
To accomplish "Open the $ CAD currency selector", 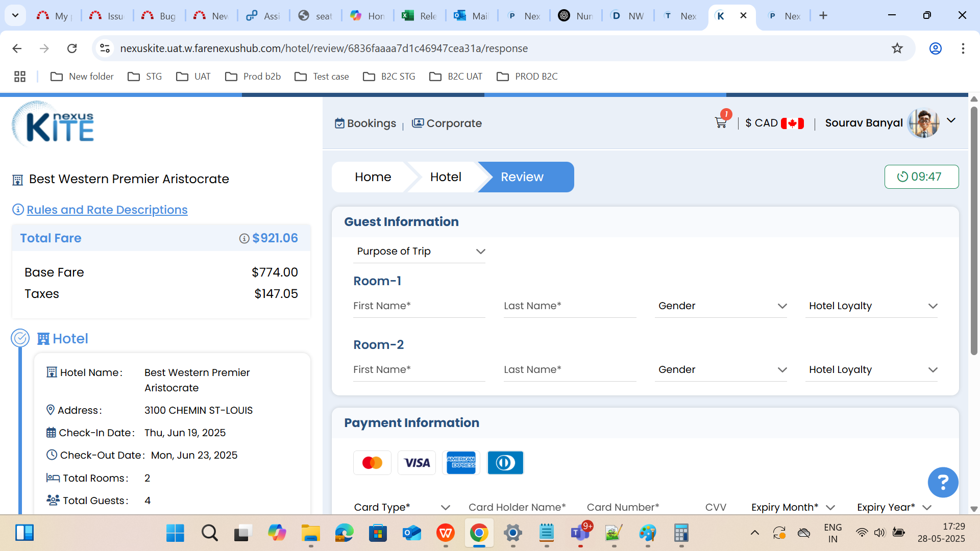I will (774, 123).
